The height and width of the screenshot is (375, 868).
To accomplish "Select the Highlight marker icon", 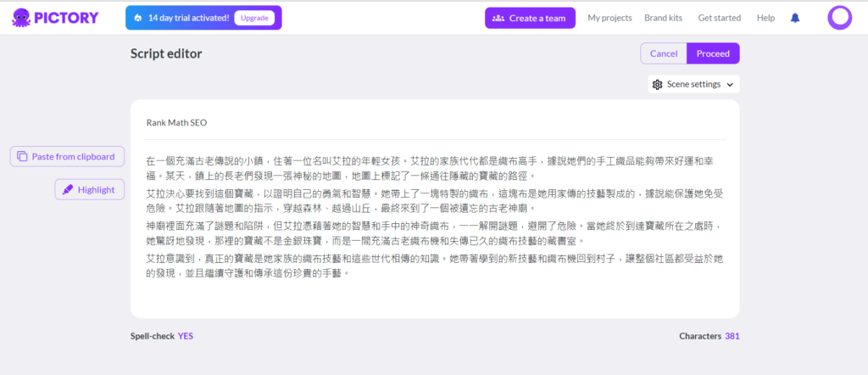I will tap(68, 190).
